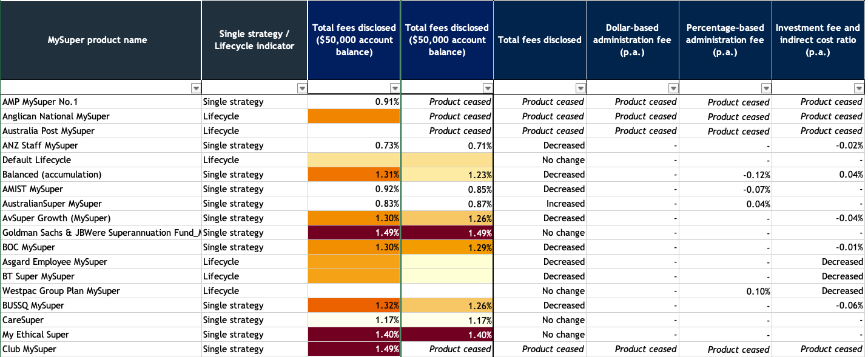Screen dimensions: 868x357
Task: Select the -0.06% cell in the BUSSQ MySuper row
Action: click(x=818, y=305)
